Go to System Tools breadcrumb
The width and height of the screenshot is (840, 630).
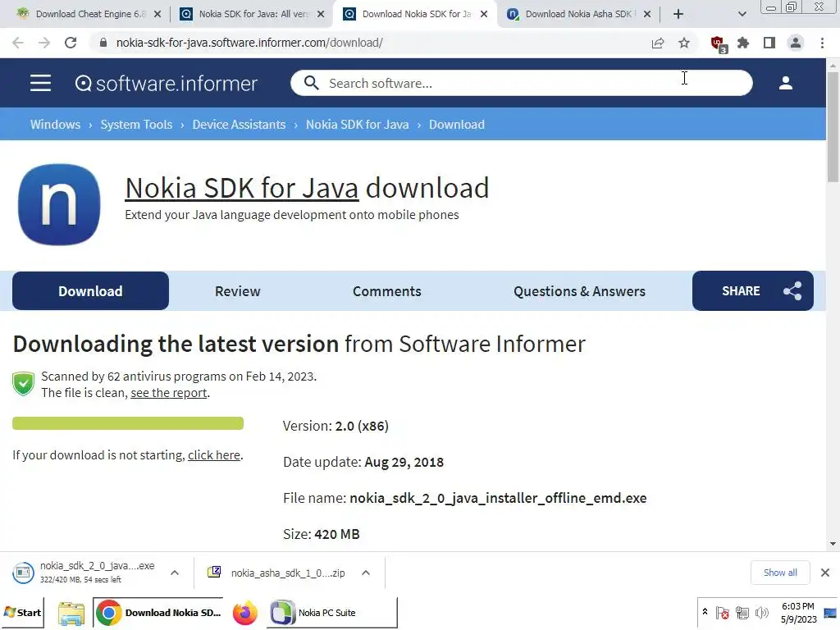[136, 125]
